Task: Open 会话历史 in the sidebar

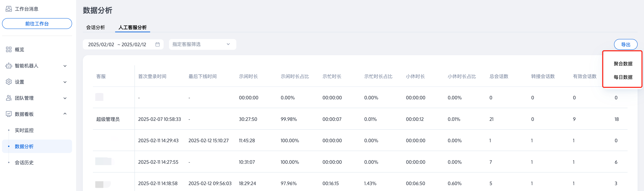Action: pos(24,163)
